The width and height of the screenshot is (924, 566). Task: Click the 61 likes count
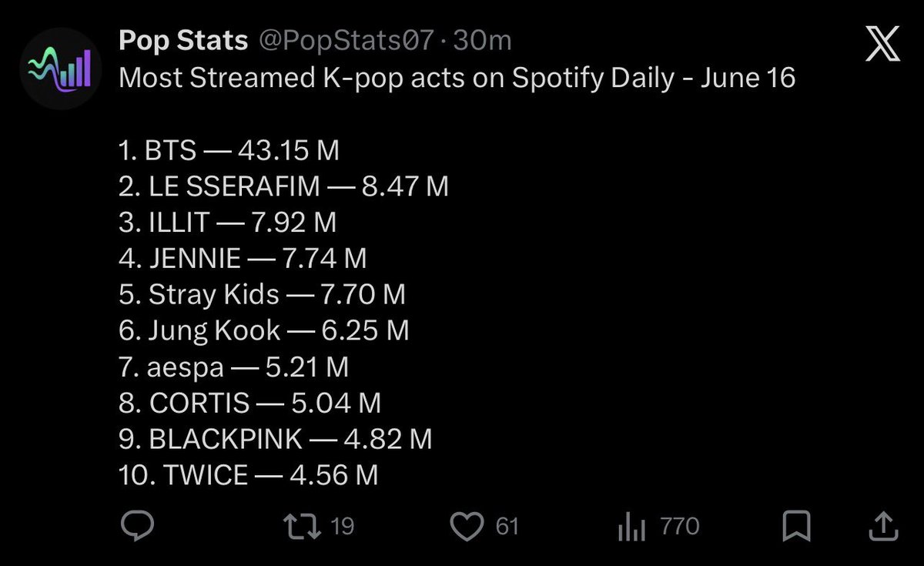507,527
